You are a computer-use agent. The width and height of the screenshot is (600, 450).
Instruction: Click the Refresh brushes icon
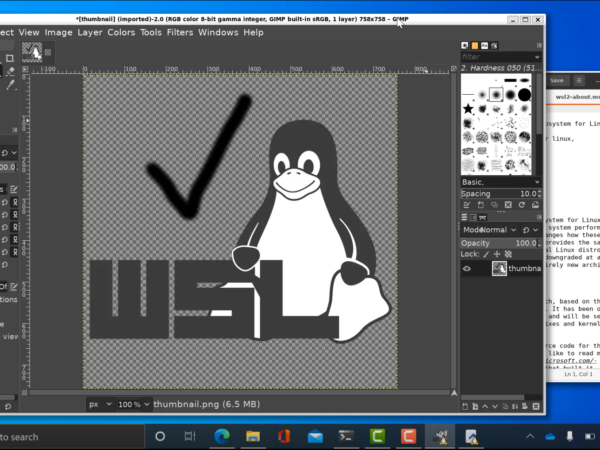click(522, 205)
